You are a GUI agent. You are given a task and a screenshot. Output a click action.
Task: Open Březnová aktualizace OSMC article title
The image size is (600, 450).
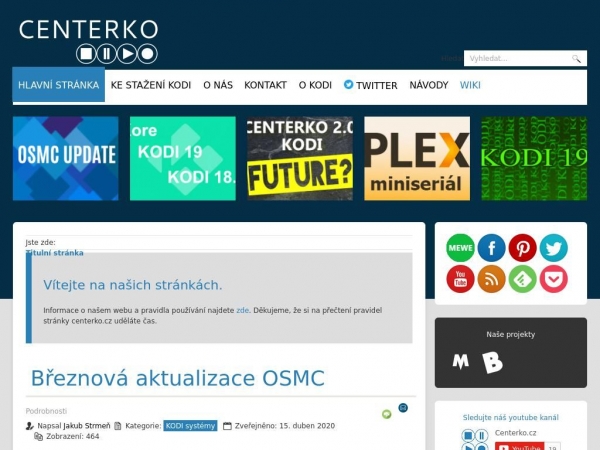[178, 378]
